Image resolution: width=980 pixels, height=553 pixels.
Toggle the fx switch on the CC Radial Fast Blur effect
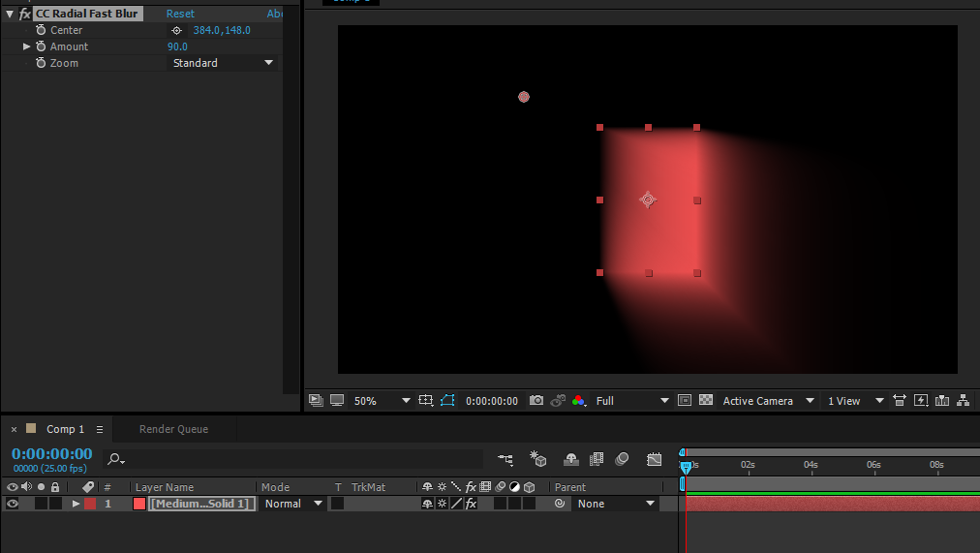click(25, 14)
